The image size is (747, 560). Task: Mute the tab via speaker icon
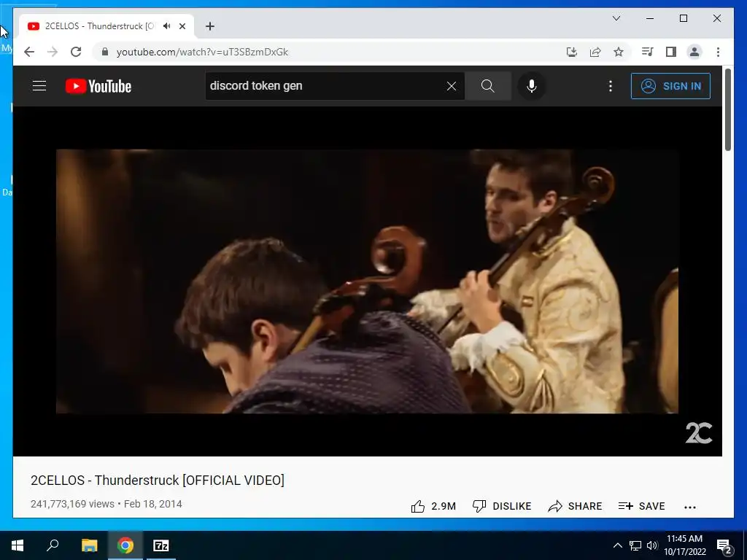(x=167, y=26)
